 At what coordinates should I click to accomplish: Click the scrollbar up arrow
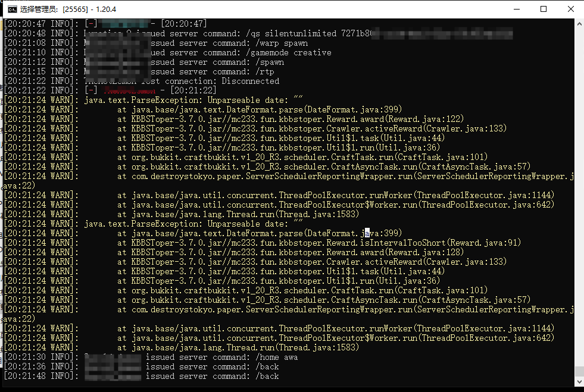click(579, 24)
